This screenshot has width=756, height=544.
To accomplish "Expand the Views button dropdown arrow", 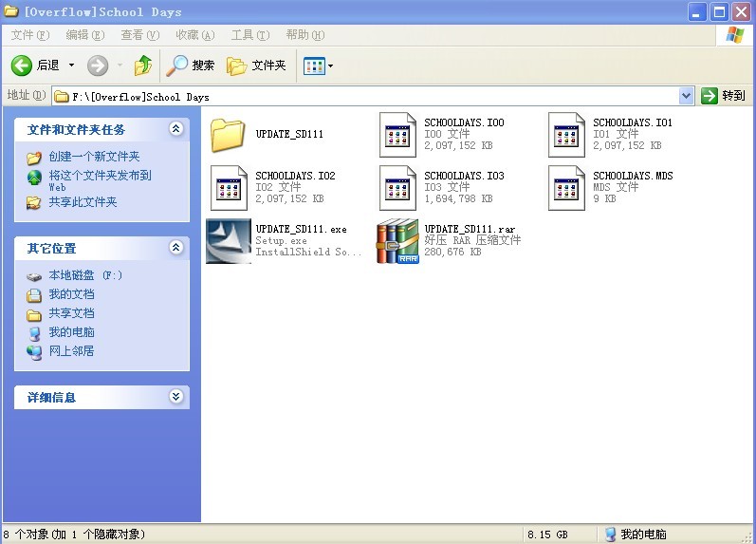I will (330, 66).
